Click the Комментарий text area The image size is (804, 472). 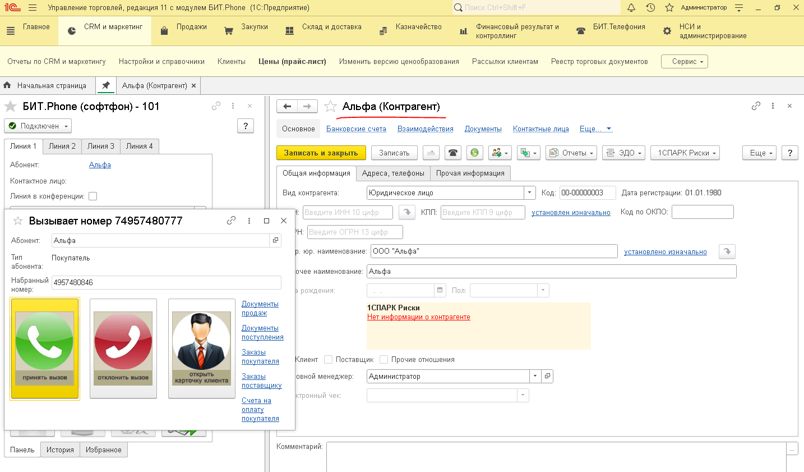coord(556,456)
